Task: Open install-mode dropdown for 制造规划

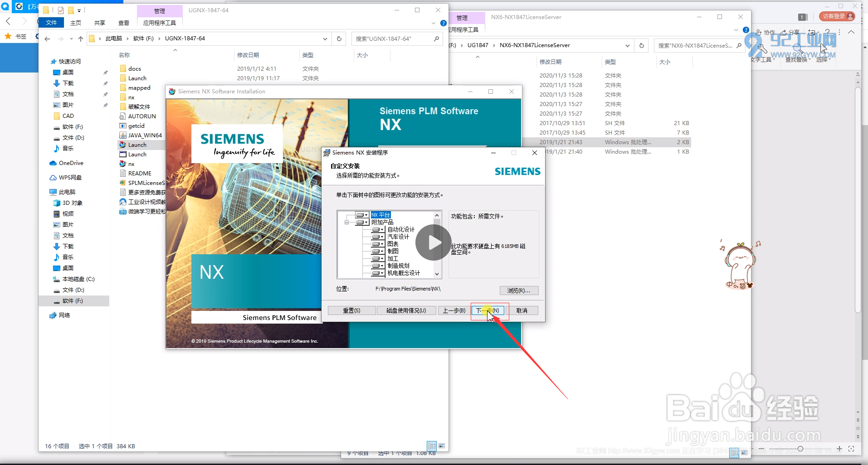Action: tap(378, 266)
